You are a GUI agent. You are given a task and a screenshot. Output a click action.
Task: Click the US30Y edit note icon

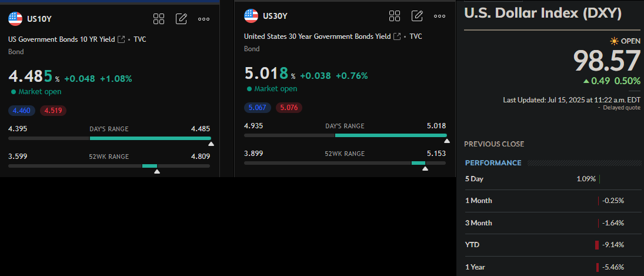tap(417, 16)
